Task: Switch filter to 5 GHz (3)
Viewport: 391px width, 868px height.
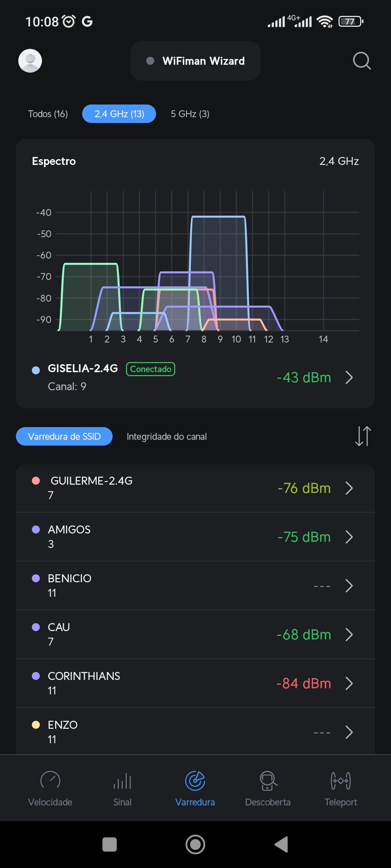Action: 190,114
